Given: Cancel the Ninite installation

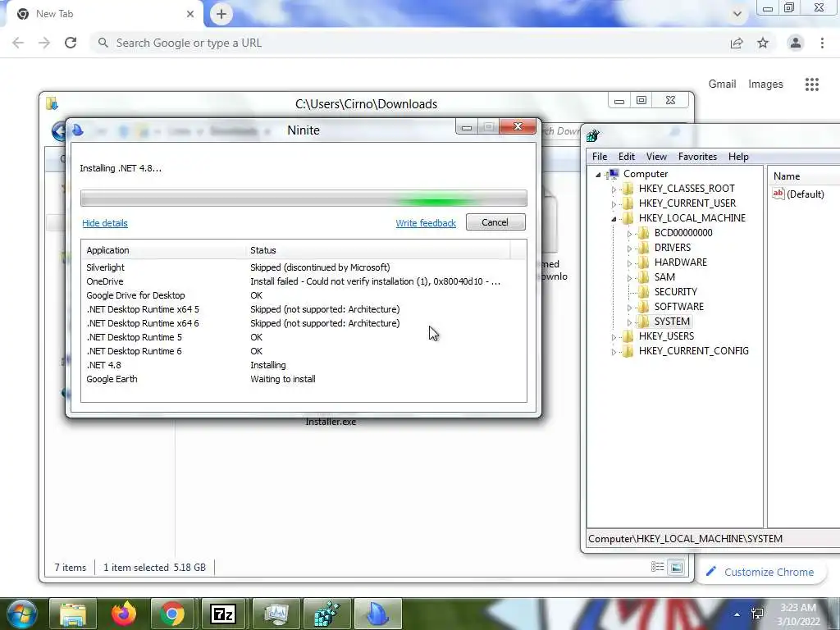Looking at the screenshot, I should pyautogui.click(x=495, y=222).
